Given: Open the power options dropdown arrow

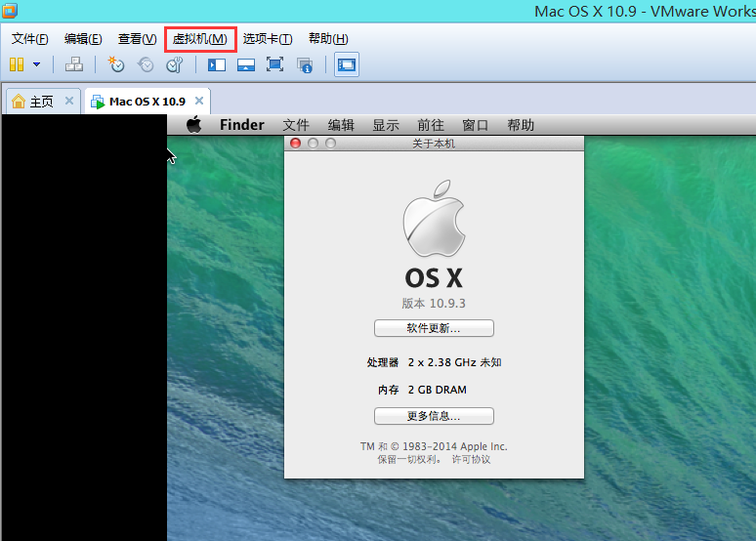Looking at the screenshot, I should [x=37, y=64].
